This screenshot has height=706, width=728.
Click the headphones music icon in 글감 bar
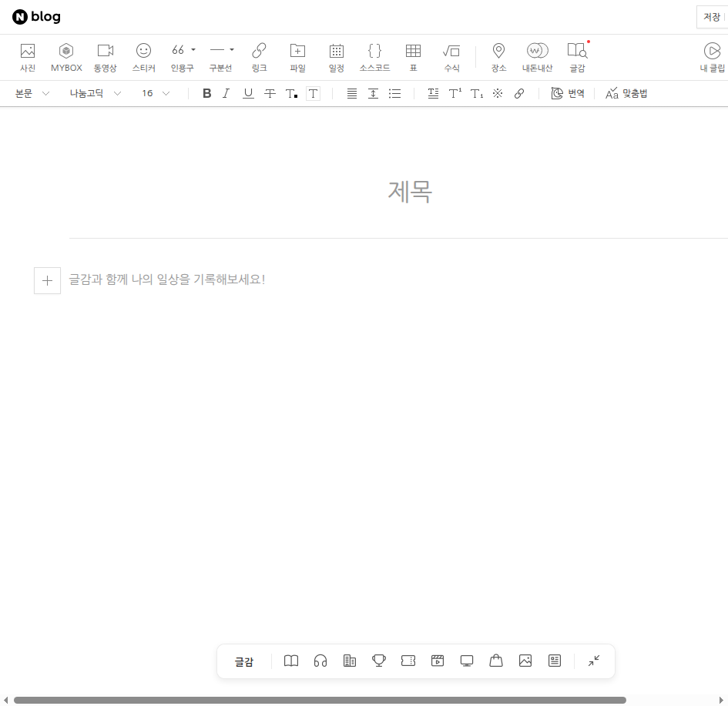pos(320,661)
